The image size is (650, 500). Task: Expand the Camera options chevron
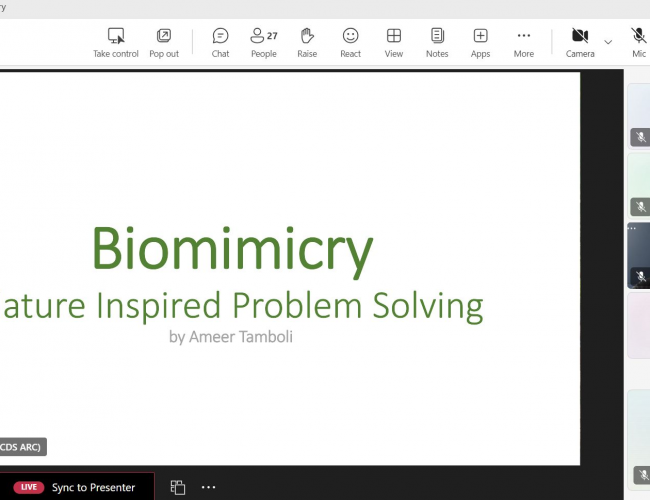pos(608,42)
